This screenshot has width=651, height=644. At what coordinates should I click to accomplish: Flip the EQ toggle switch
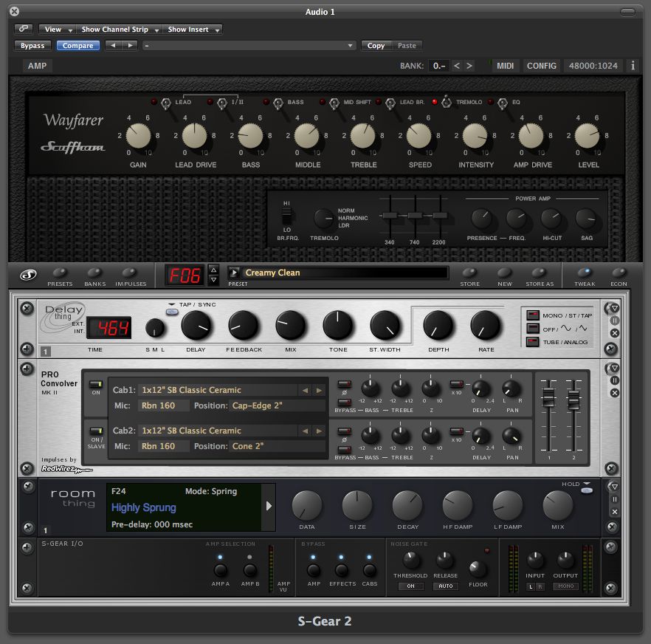pos(503,103)
